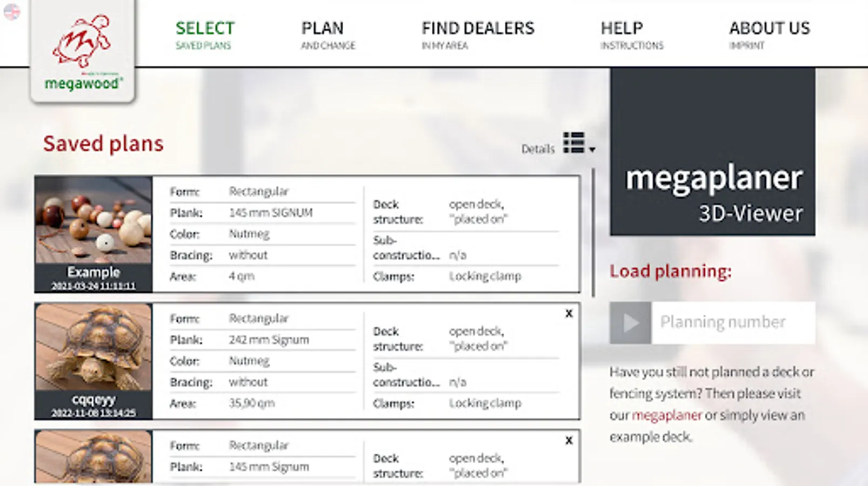Viewport: 868px width, 486px height.
Task: Click the 4 qm area value
Action: pos(242,276)
